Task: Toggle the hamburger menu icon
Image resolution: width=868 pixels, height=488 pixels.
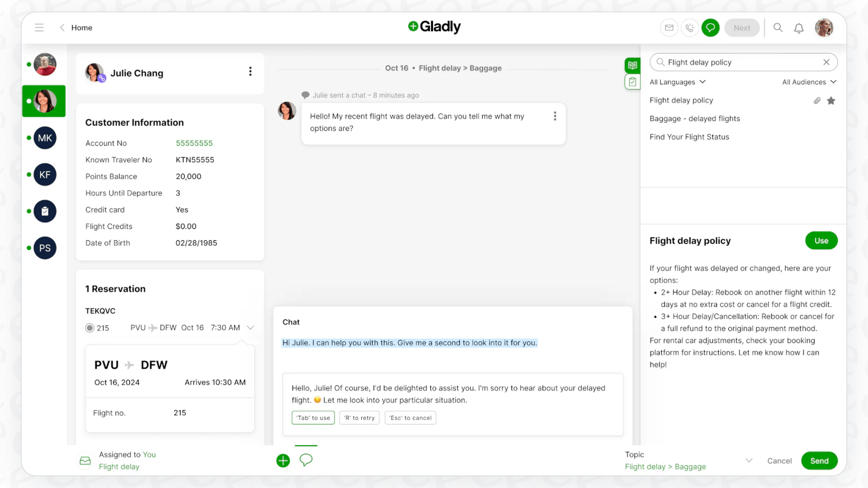Action: click(39, 27)
